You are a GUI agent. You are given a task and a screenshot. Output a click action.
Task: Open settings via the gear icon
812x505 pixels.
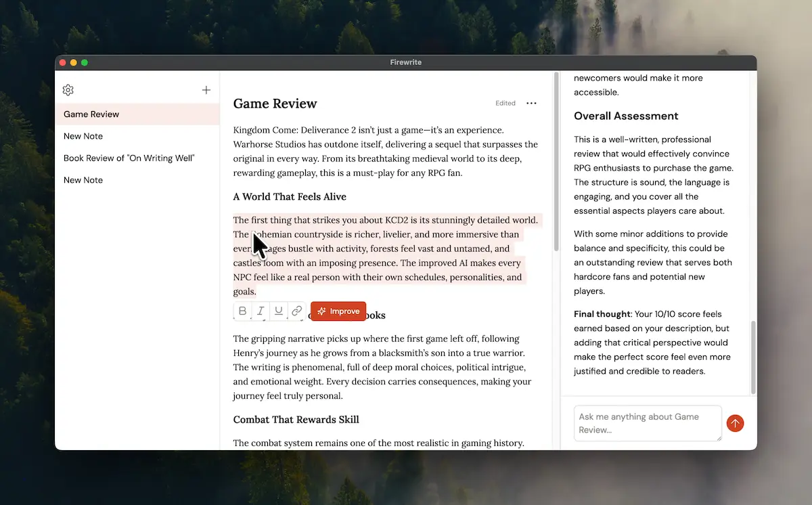(68, 90)
